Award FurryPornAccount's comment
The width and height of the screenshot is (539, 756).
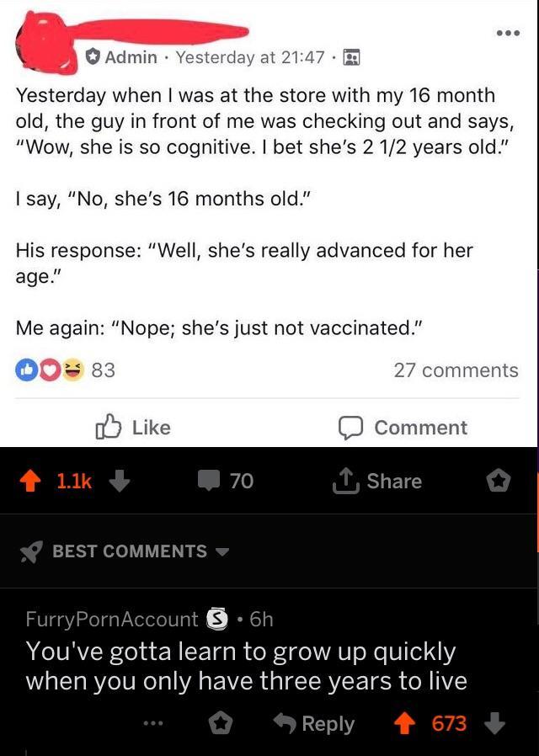point(221,723)
